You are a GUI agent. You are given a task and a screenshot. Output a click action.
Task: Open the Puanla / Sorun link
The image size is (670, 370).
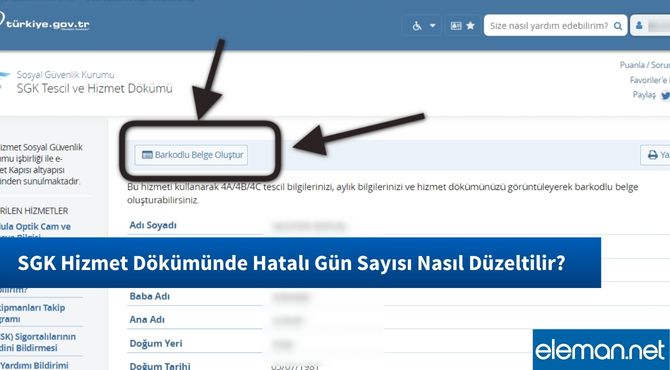[645, 65]
